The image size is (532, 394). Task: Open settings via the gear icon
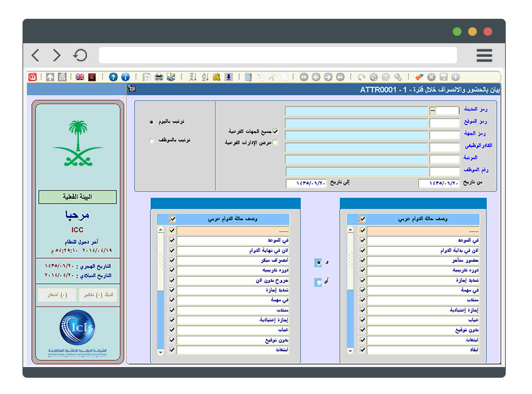pyautogui.click(x=385, y=75)
